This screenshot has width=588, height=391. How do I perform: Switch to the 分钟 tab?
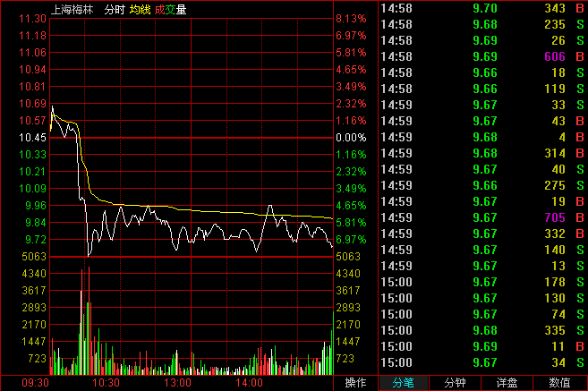[457, 383]
